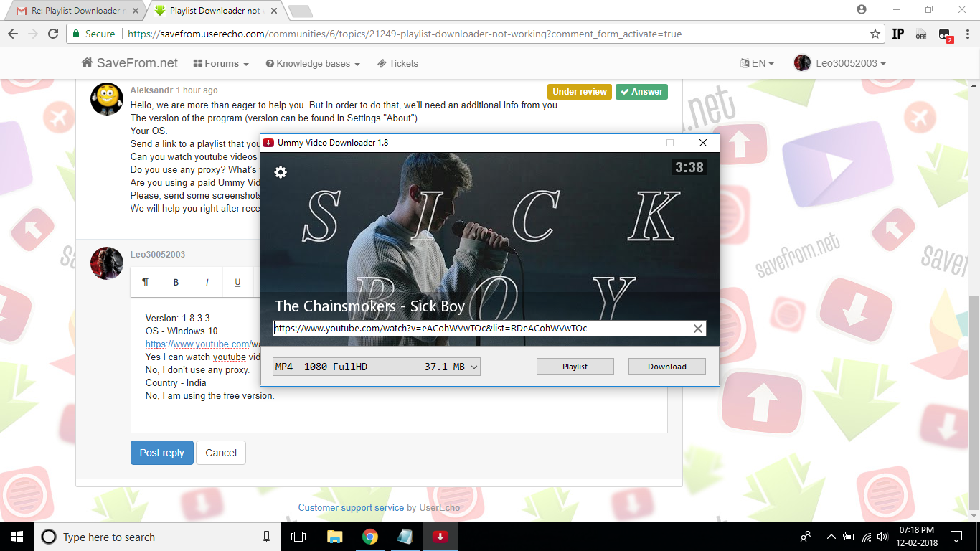
Task: Open Task View on the taskbar
Action: coord(298,537)
